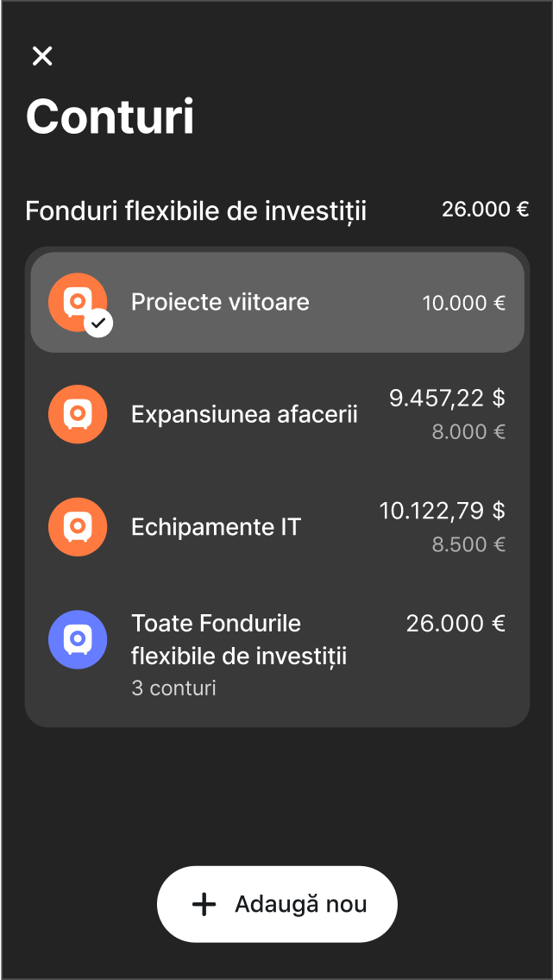Click the blue vault icon for all funds
553x980 pixels.
[x=78, y=639]
